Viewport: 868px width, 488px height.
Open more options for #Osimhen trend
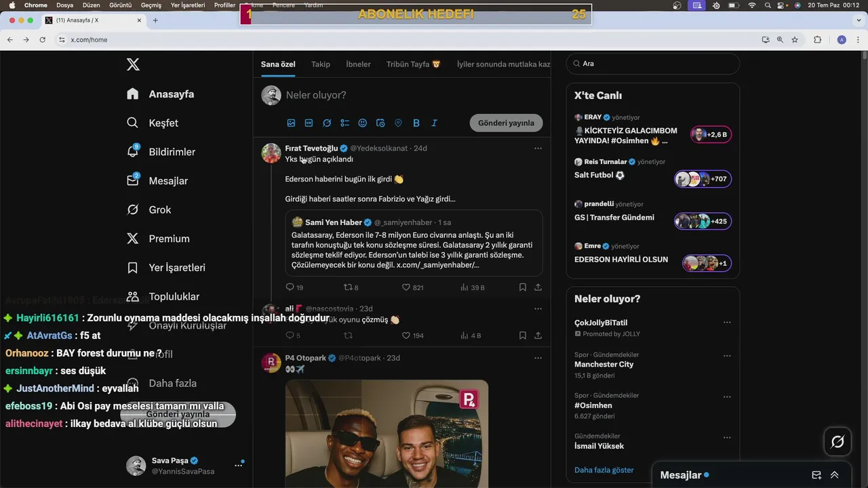727,396
